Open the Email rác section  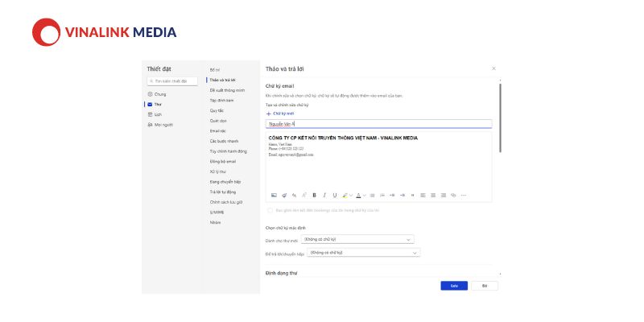(x=218, y=131)
